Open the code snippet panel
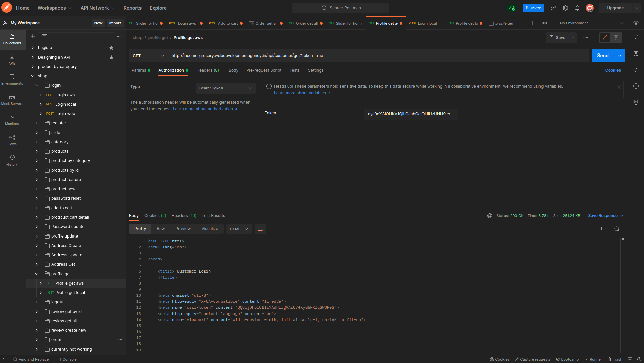644x363 pixels. pyautogui.click(x=636, y=70)
